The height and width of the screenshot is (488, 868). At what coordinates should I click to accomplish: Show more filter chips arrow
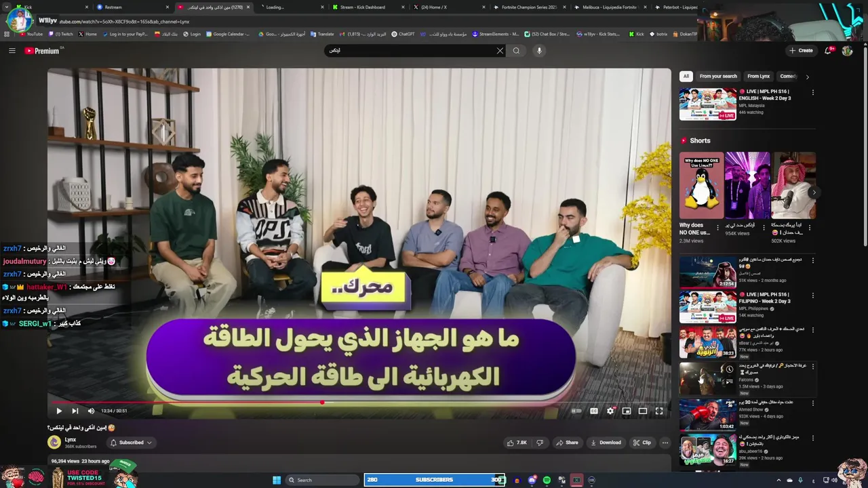tap(807, 77)
